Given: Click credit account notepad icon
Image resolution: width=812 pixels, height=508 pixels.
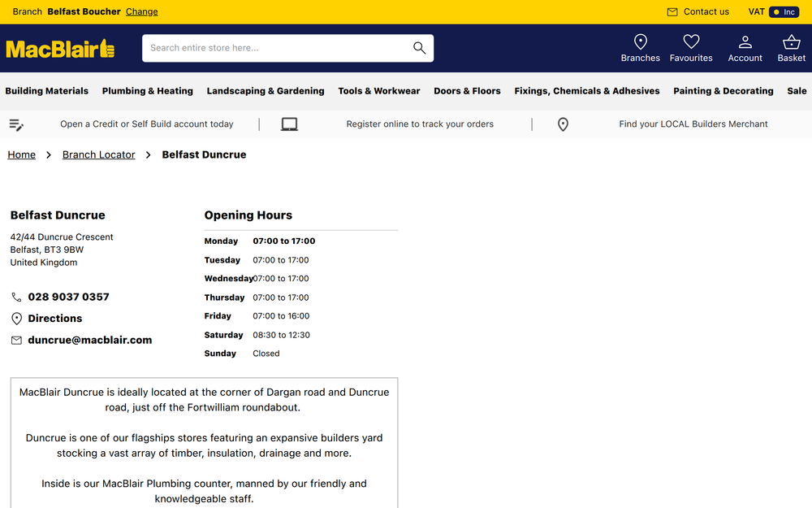Looking at the screenshot, I should point(16,124).
